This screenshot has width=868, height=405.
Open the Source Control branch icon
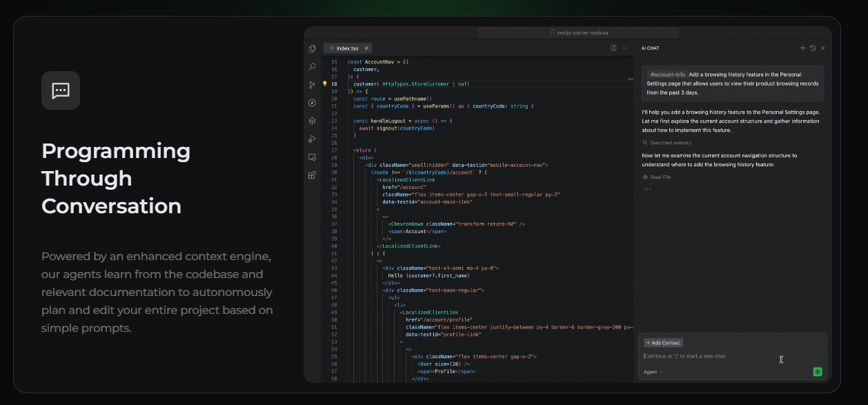tap(313, 85)
